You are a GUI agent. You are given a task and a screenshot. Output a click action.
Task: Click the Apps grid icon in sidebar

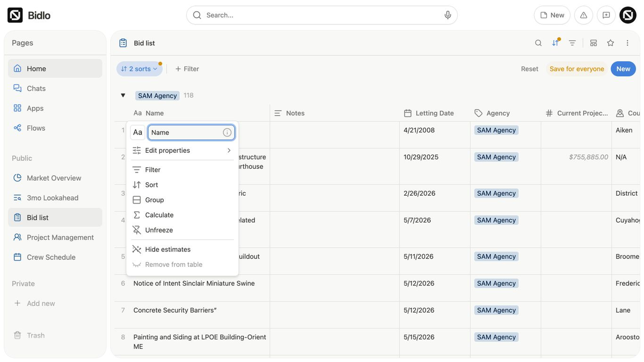[x=17, y=108]
